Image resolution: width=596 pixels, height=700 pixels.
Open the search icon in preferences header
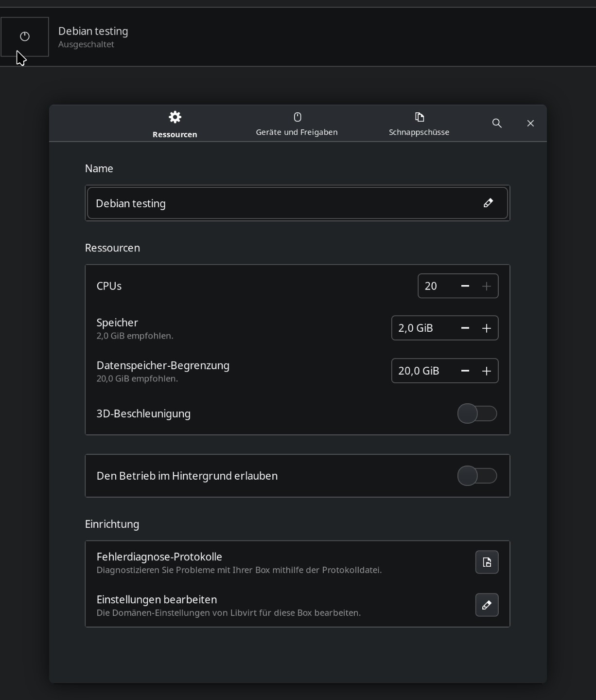497,124
